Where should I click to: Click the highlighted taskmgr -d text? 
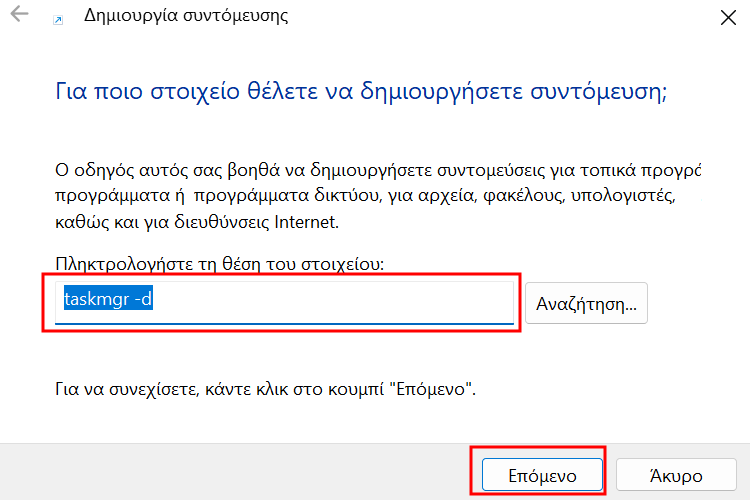(108, 299)
